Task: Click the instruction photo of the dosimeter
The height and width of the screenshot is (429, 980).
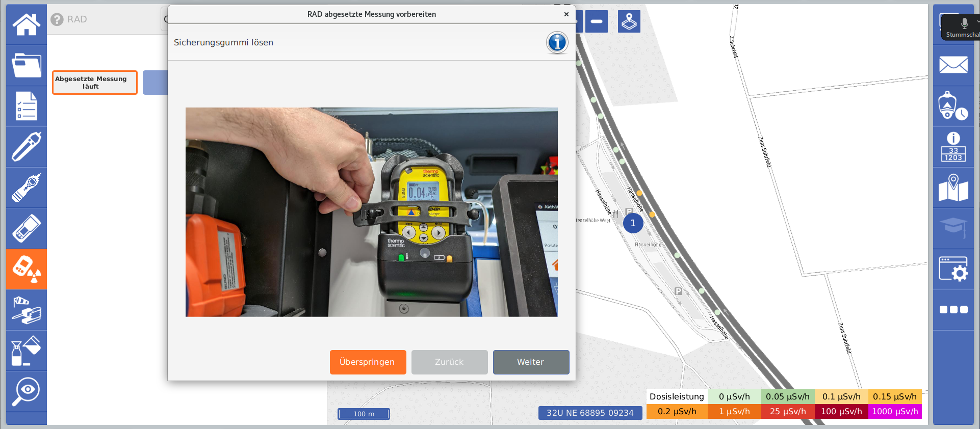Action: tap(372, 212)
